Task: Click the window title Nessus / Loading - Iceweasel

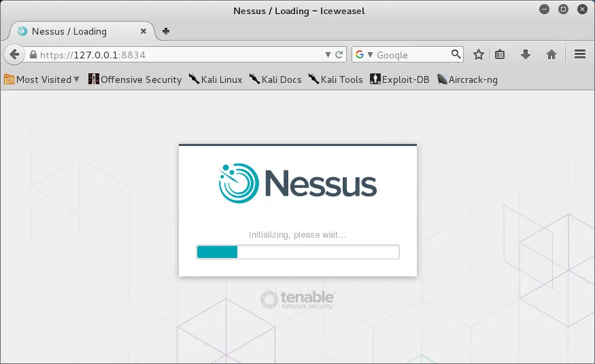Action: tap(299, 11)
